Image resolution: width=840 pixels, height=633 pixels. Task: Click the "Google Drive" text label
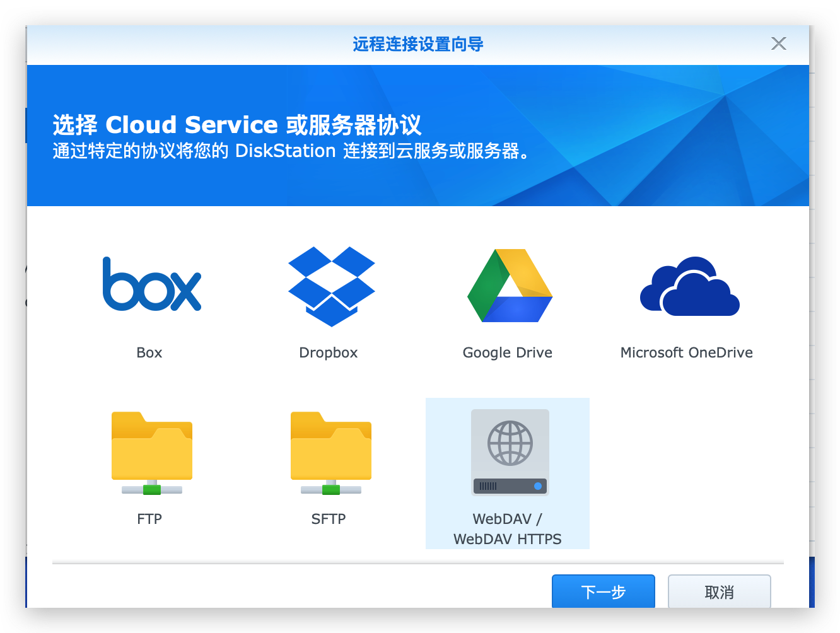[x=507, y=353]
